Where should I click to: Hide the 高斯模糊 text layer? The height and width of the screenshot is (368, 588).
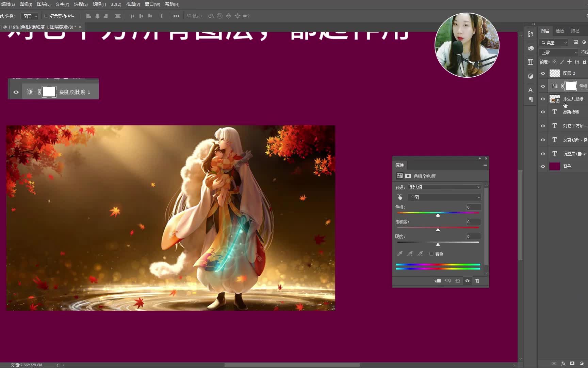pyautogui.click(x=543, y=112)
